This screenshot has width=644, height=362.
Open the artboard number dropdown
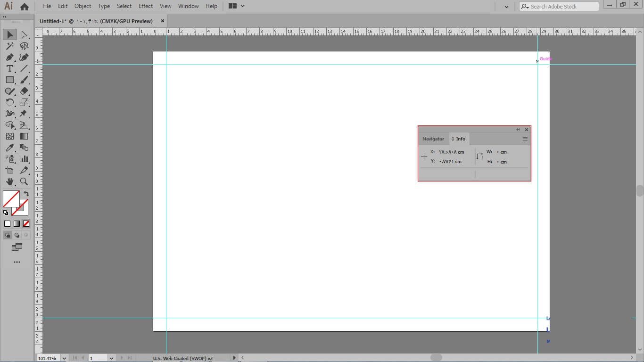click(111, 358)
